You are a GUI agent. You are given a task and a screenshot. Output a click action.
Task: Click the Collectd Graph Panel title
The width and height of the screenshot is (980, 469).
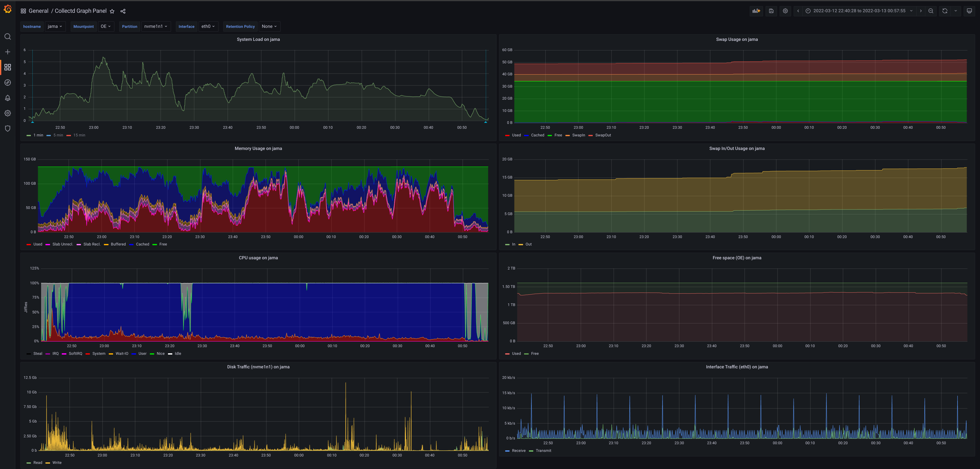[x=81, y=11]
